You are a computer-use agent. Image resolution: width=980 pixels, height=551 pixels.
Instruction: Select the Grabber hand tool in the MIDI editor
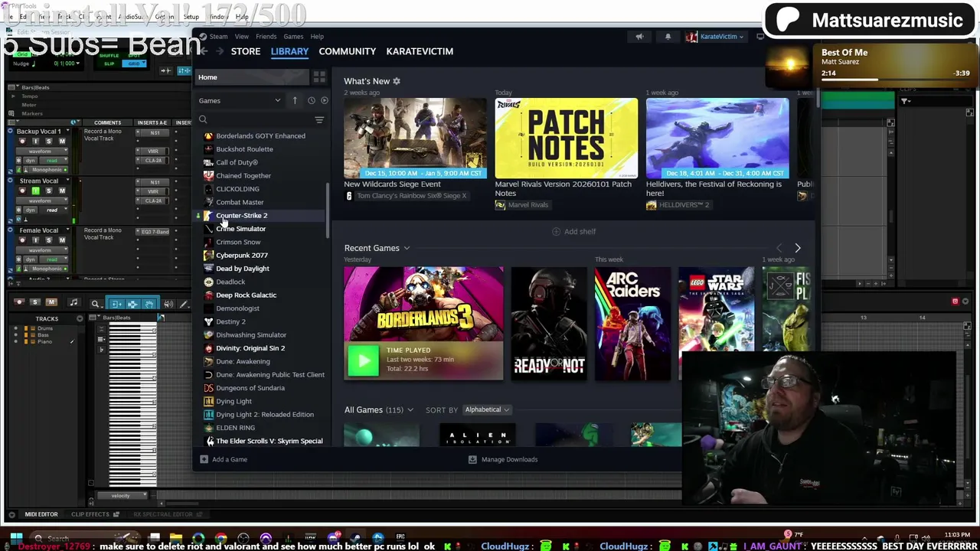click(x=149, y=304)
